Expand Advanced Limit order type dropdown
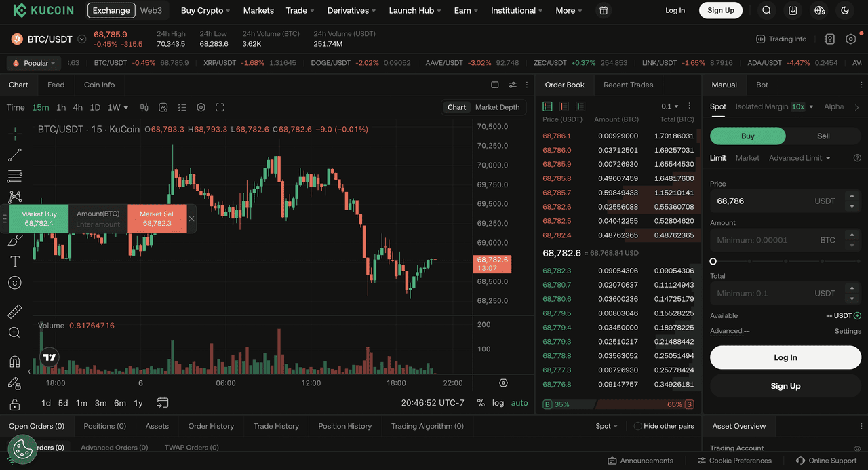This screenshot has height=470, width=868. [x=799, y=158]
